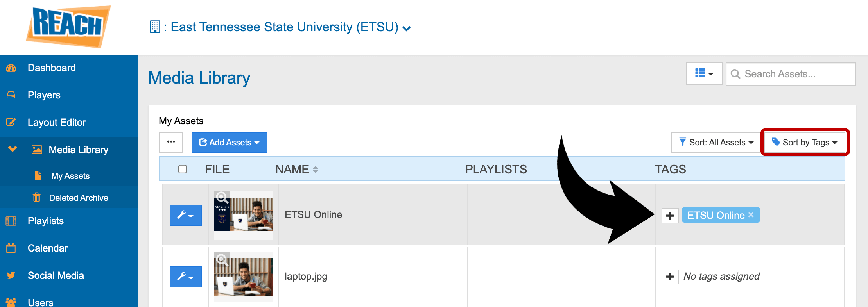Open the Sort by Tags dropdown

pos(804,142)
